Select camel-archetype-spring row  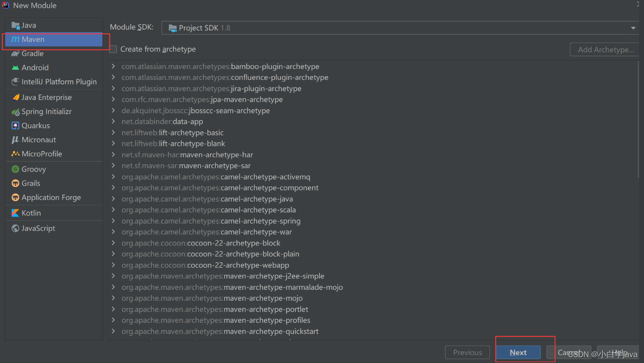[373, 221]
